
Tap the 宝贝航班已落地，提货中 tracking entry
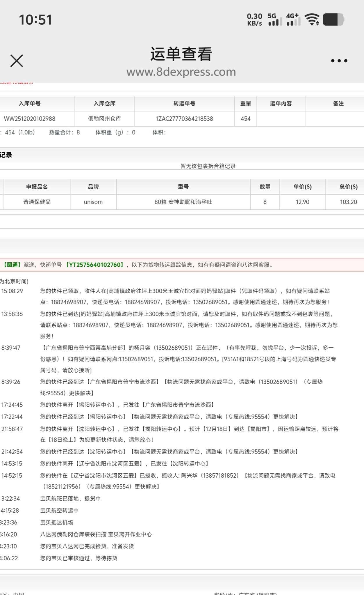pyautogui.click(x=70, y=499)
